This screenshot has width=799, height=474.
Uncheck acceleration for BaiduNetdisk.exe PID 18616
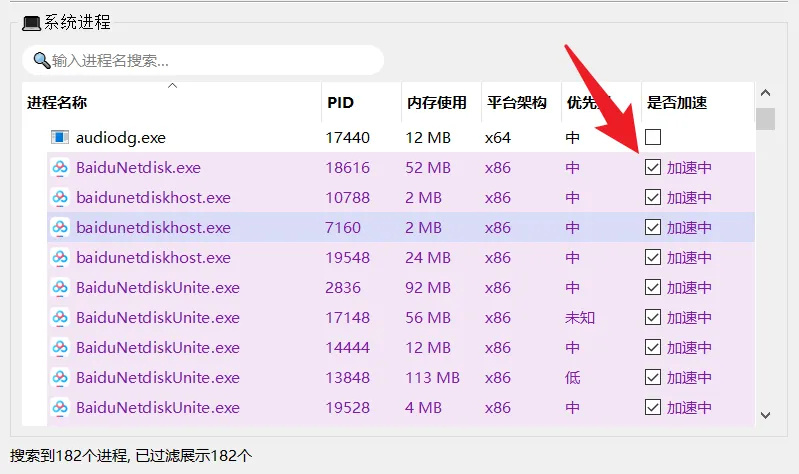pos(653,167)
